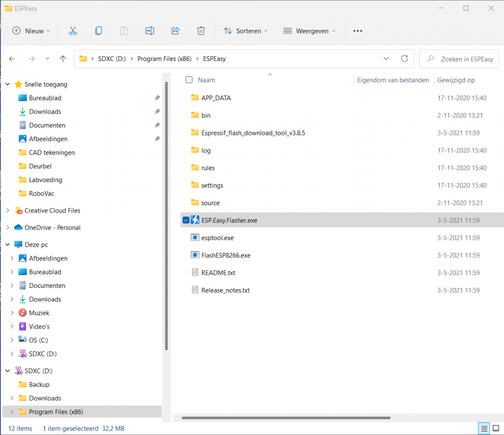Click the navigation pane vertical scrollbar
The height and width of the screenshot is (435, 504).
(166, 216)
